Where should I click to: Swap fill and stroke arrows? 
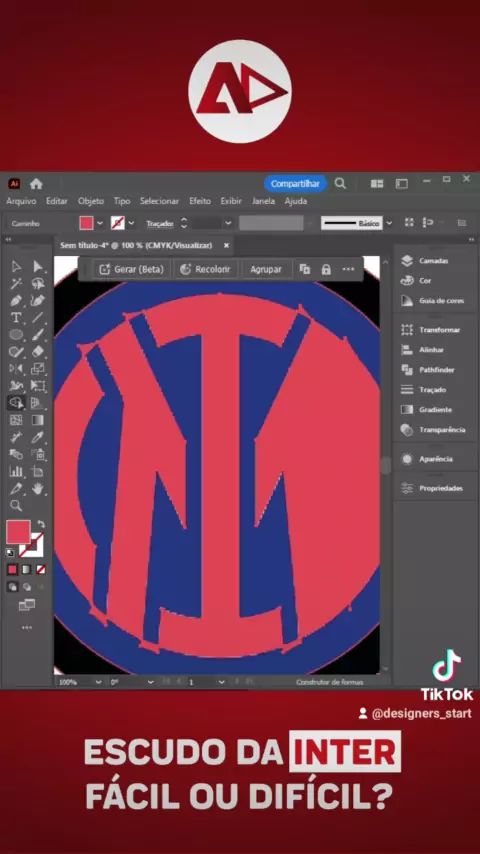pos(41,524)
